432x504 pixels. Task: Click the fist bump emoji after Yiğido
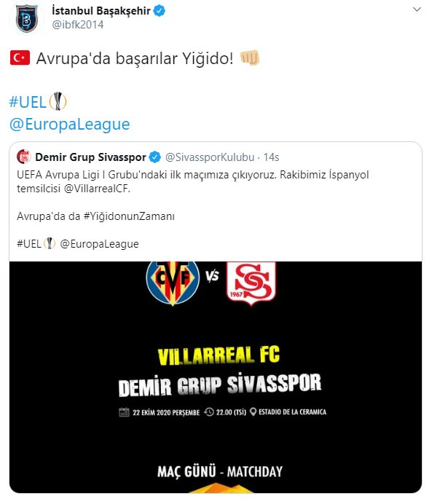coord(250,58)
